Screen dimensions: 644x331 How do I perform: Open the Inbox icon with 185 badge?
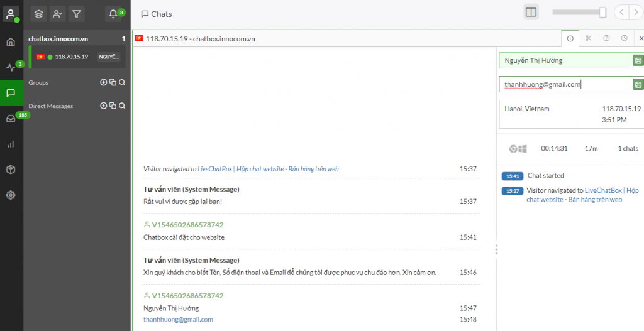point(11,119)
